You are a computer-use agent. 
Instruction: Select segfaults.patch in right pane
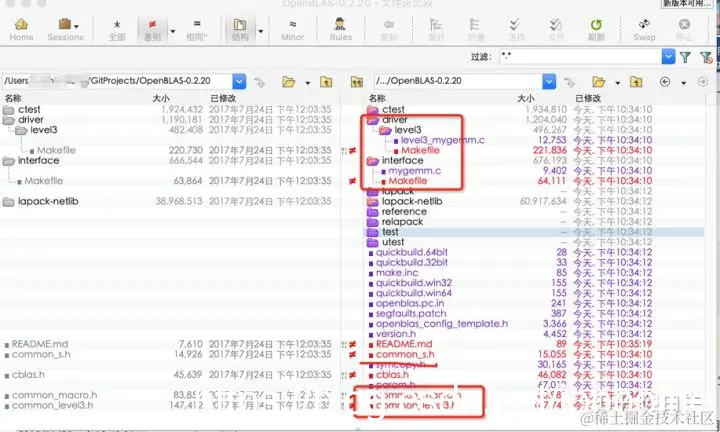click(411, 314)
